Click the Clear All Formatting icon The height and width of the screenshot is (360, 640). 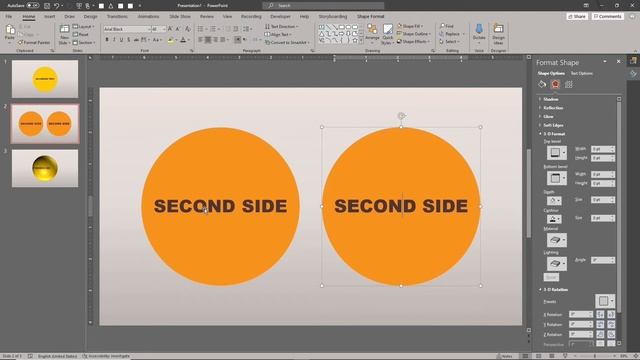(x=188, y=29)
